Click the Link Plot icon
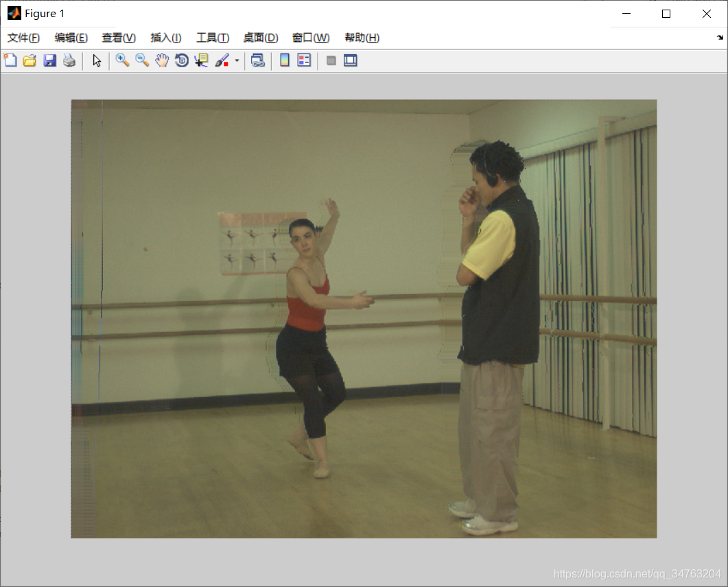The height and width of the screenshot is (587, 728). [x=258, y=60]
